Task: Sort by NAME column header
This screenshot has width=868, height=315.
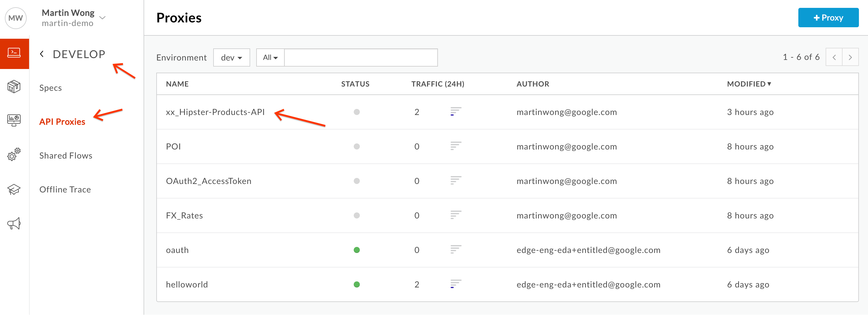Action: (x=177, y=84)
